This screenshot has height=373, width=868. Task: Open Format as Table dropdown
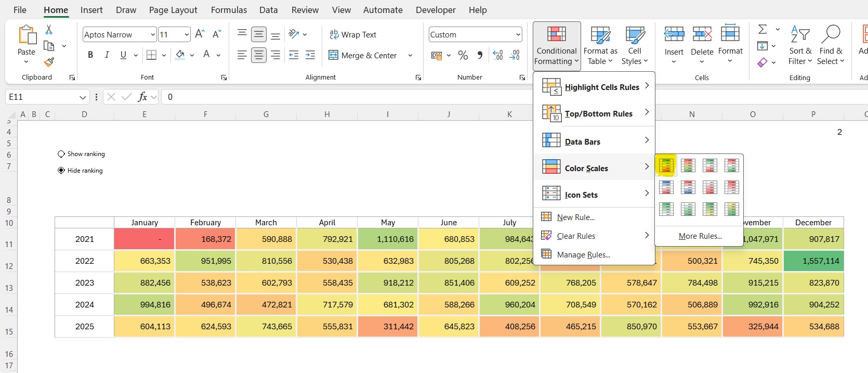[600, 46]
